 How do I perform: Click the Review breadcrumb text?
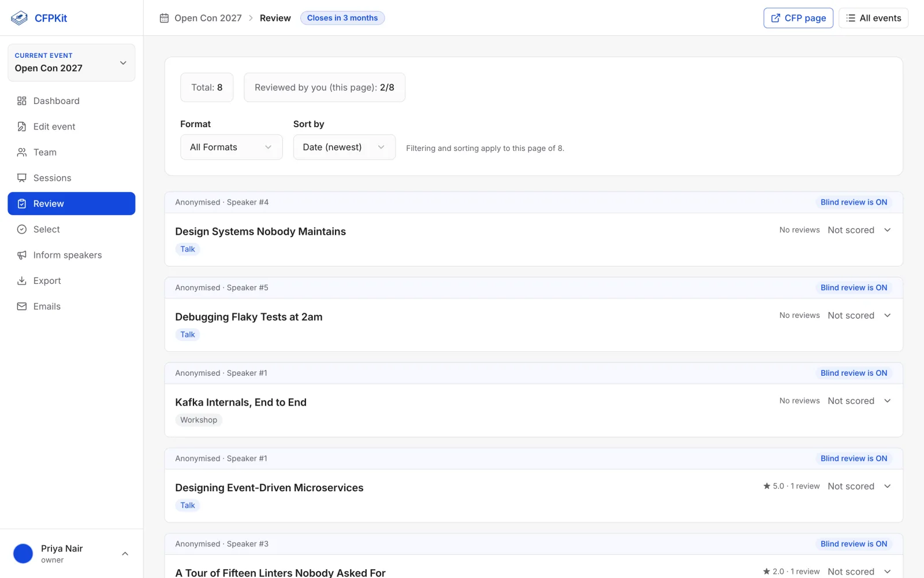pos(275,18)
